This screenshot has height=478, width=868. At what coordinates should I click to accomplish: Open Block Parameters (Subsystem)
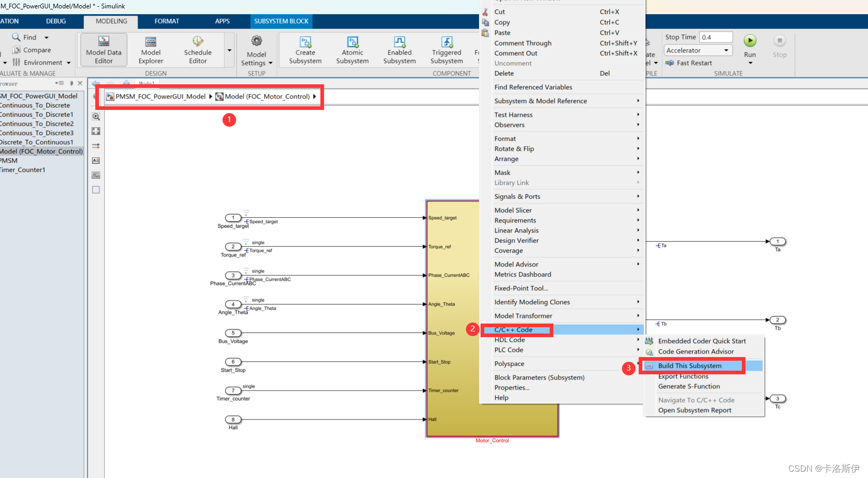pos(561,377)
